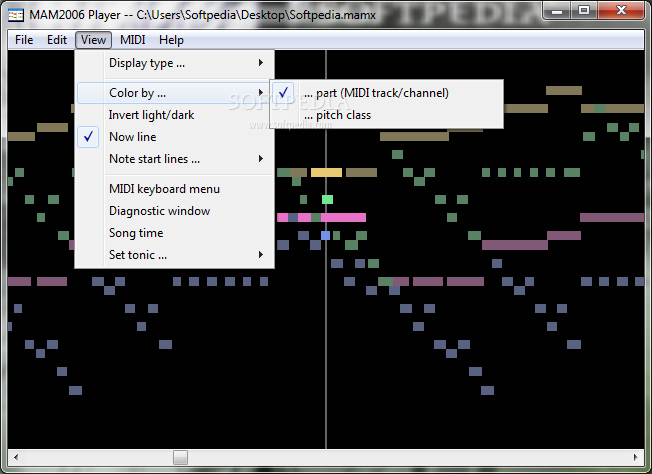This screenshot has height=474, width=652.
Task: Click the bright pink note bar
Action: [x=343, y=217]
